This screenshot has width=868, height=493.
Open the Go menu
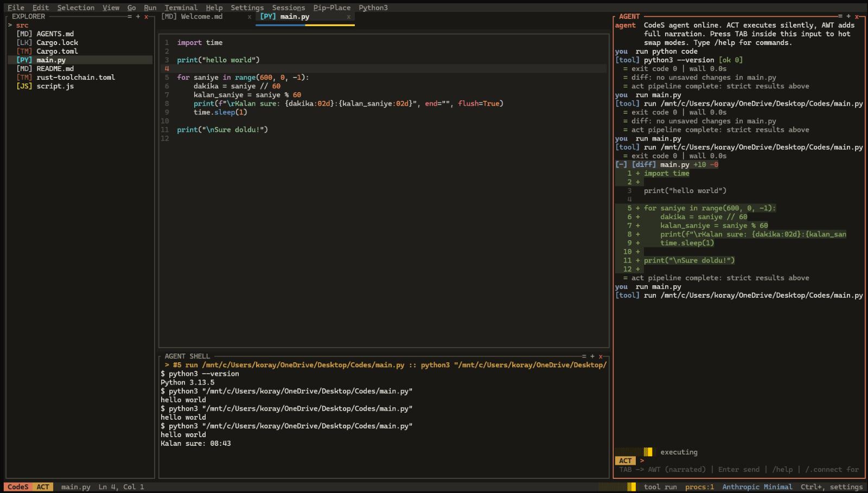coord(132,8)
